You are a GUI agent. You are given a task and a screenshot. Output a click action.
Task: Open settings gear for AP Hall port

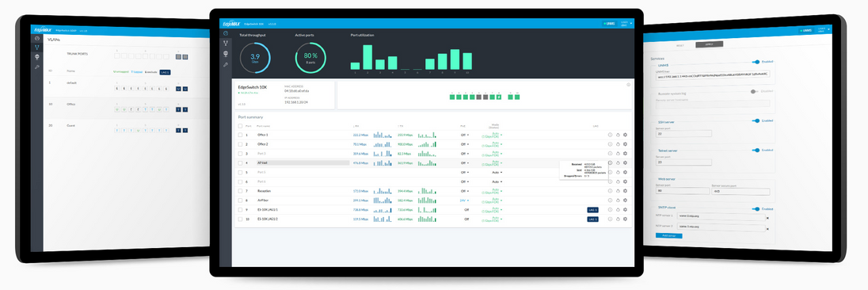point(625,162)
